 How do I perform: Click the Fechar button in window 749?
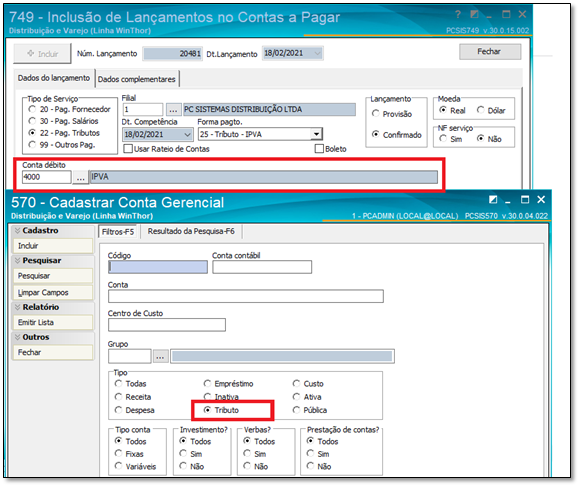pos(490,52)
